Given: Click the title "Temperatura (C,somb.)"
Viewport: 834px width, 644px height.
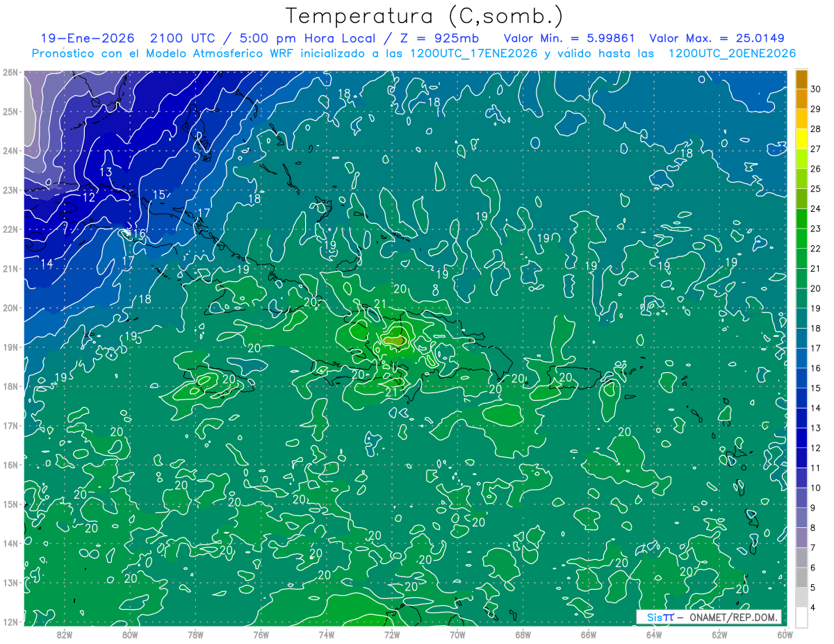Looking at the screenshot, I should 425,16.
